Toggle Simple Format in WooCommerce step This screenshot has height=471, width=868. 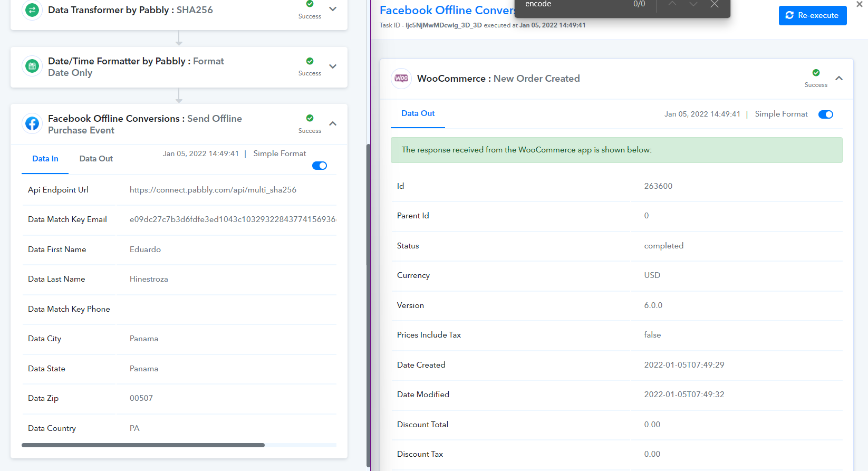click(x=826, y=114)
